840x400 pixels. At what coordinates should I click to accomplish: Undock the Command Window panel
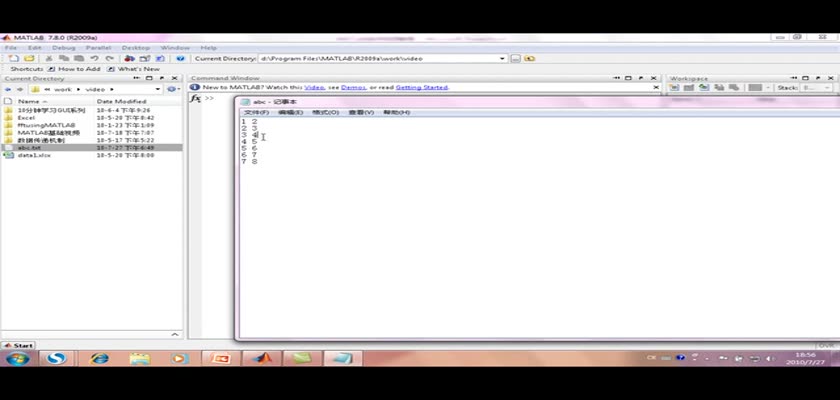641,78
